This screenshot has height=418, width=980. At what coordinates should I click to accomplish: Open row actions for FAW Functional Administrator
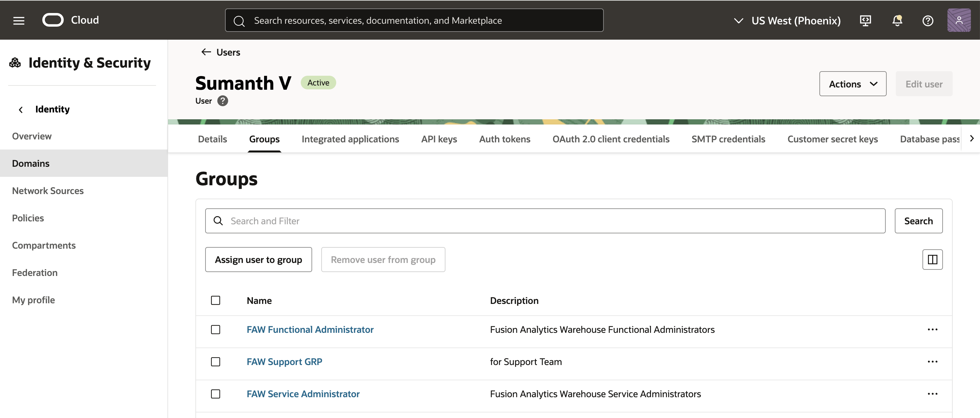pyautogui.click(x=932, y=329)
